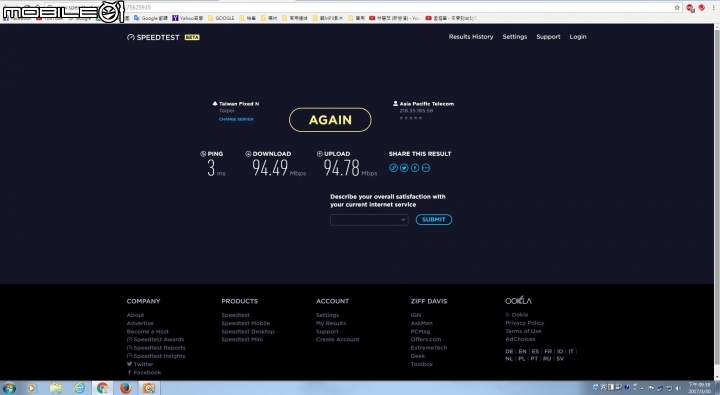Viewport: 720px width, 395px height.
Task: Click CHANGE SERVER link
Action: click(x=236, y=119)
